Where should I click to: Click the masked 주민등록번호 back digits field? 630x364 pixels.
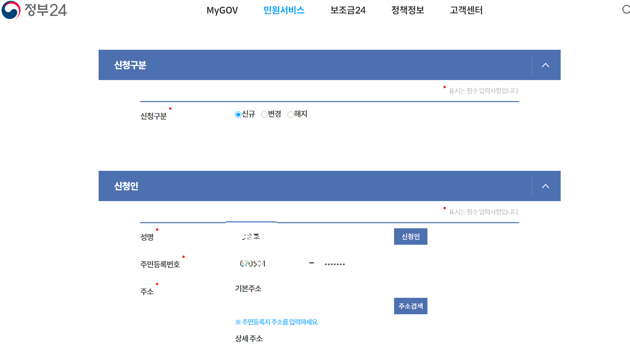tap(347, 263)
